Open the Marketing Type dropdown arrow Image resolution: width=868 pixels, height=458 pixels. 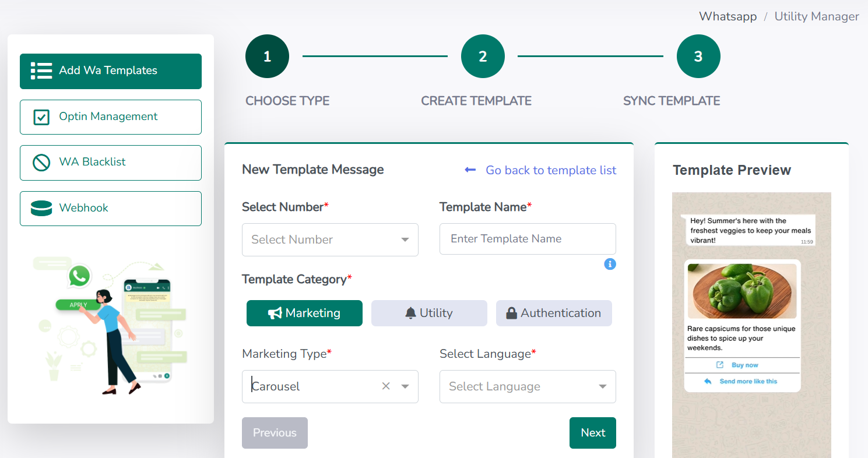coord(405,386)
